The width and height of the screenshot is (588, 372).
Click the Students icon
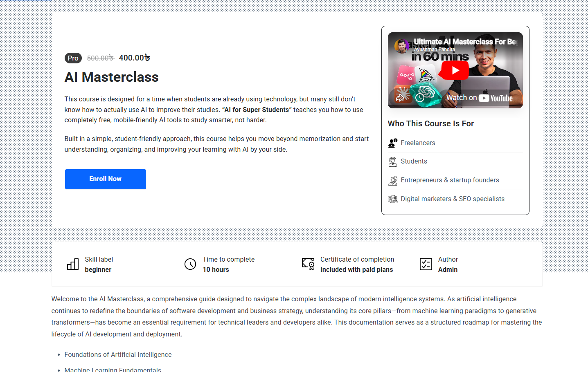tap(393, 161)
